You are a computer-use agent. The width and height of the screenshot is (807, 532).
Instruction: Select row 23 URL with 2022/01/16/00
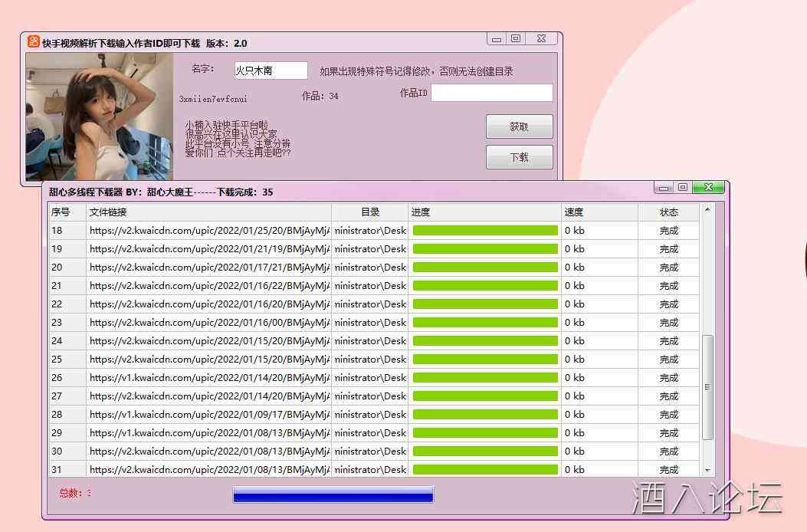209,323
